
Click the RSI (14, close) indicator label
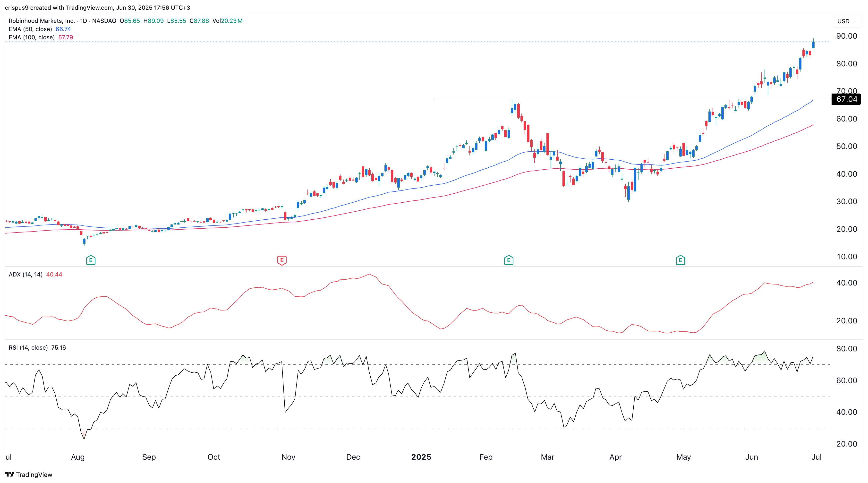coord(28,347)
